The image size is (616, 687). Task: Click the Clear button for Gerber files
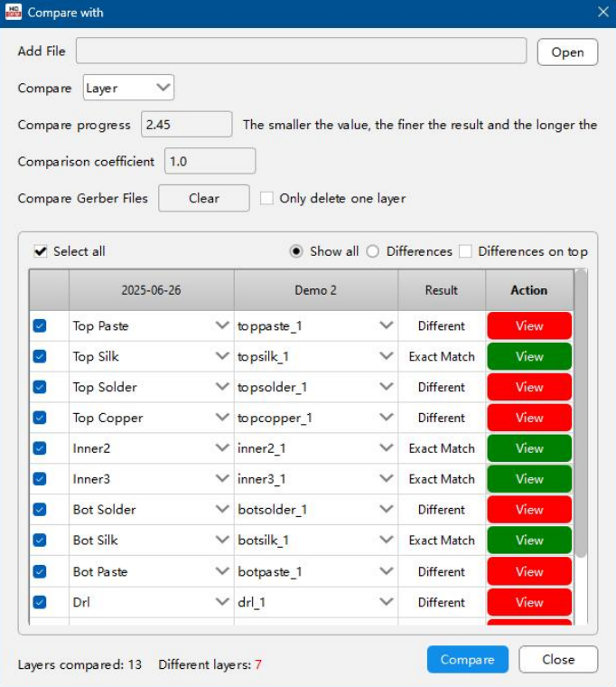pyautogui.click(x=204, y=198)
